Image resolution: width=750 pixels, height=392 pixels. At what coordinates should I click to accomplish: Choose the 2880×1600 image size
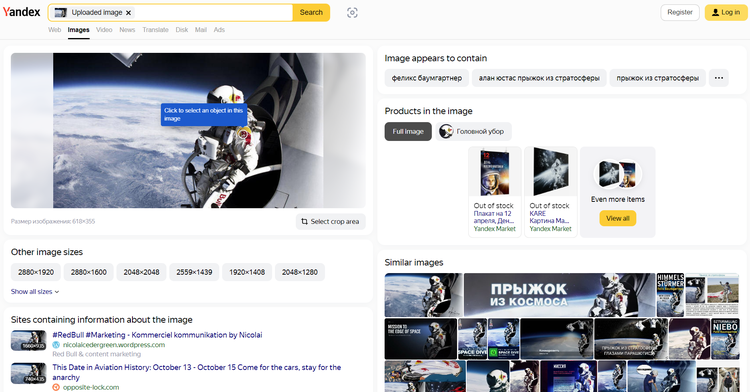point(88,272)
